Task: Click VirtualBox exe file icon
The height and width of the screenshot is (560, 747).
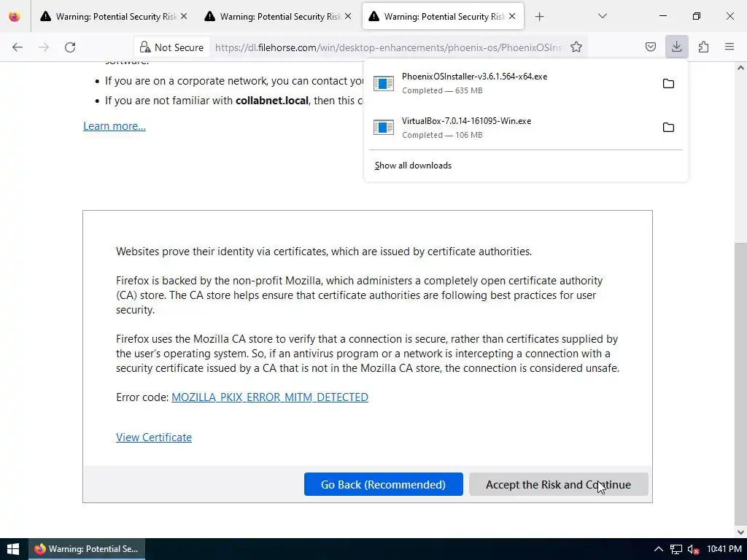Action: (x=384, y=127)
